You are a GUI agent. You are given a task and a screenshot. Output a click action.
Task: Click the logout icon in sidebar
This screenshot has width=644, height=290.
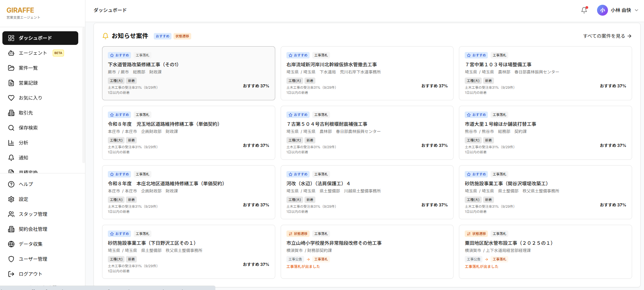coord(11,274)
